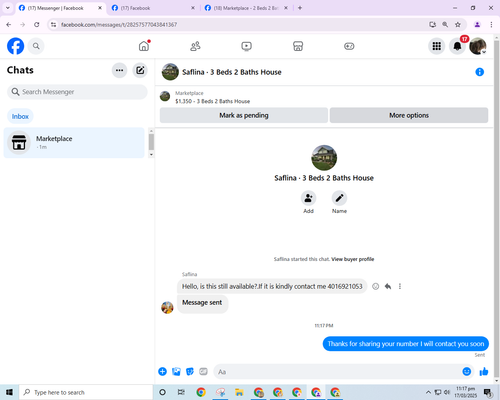Open more actions on Saflina's message
The width and height of the screenshot is (500, 400).
[x=400, y=286]
